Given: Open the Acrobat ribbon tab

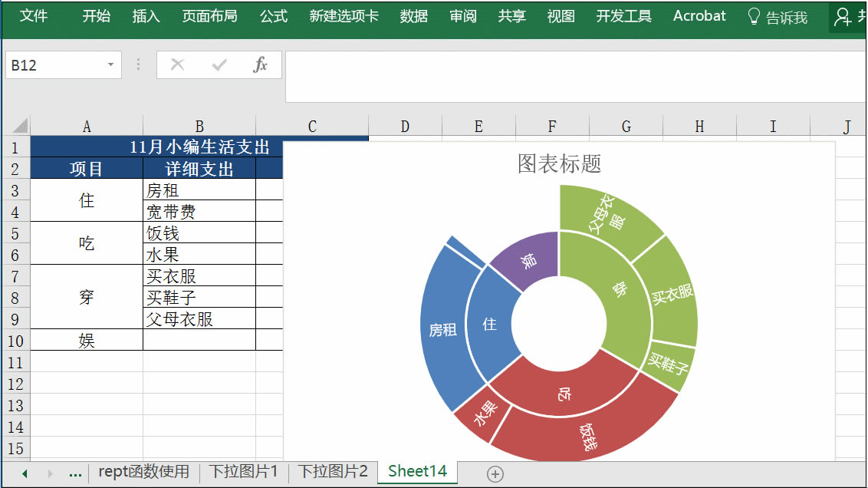Looking at the screenshot, I should pyautogui.click(x=699, y=16).
